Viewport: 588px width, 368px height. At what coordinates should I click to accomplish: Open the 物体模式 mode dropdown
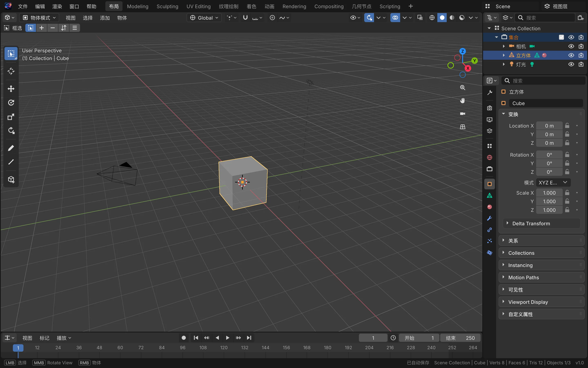pos(40,18)
